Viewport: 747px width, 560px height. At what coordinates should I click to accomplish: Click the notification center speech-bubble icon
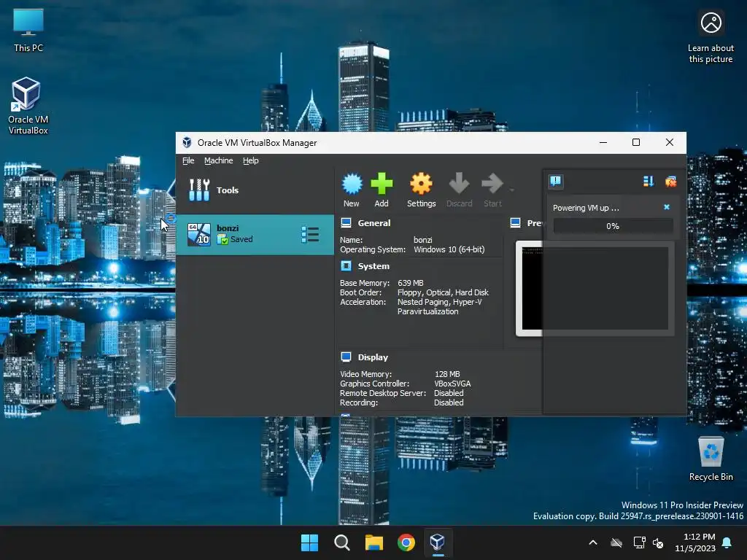tap(555, 181)
